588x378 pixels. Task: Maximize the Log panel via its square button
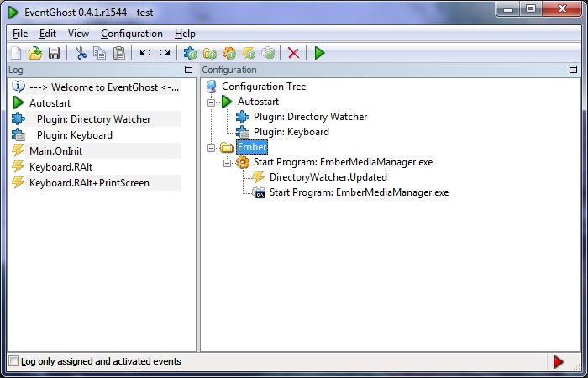pyautogui.click(x=189, y=70)
